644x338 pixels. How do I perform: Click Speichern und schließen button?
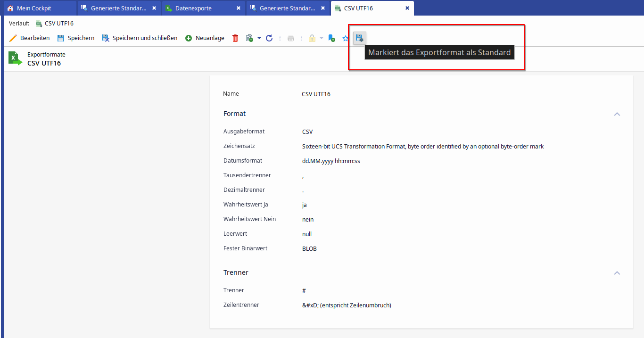(140, 38)
